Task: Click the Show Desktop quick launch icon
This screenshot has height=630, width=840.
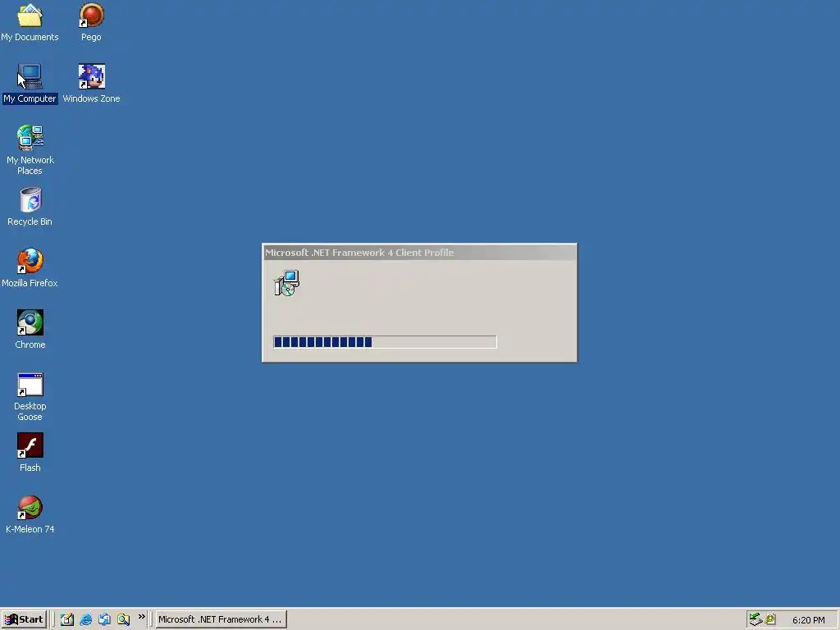Action: [67, 619]
